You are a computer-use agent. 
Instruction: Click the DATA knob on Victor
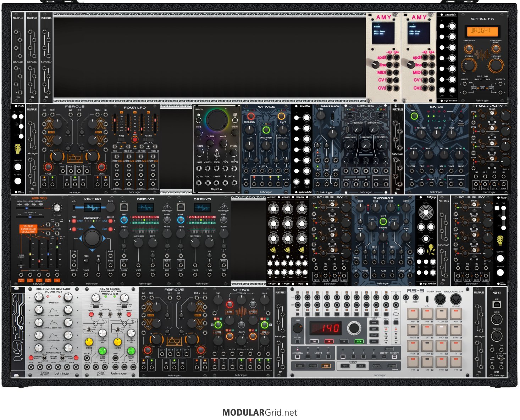[x=111, y=208]
